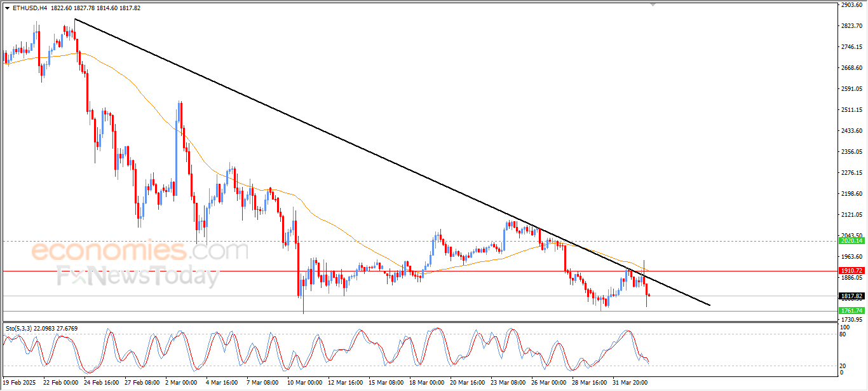Click the 2356.05 price axis label
Screen dimensions: 868x391
click(851, 152)
